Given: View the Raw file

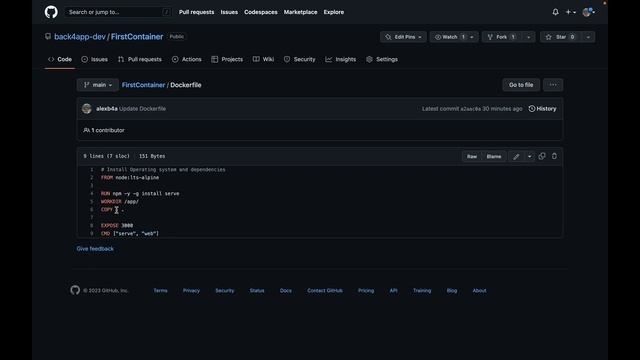Looking at the screenshot, I should 471,156.
